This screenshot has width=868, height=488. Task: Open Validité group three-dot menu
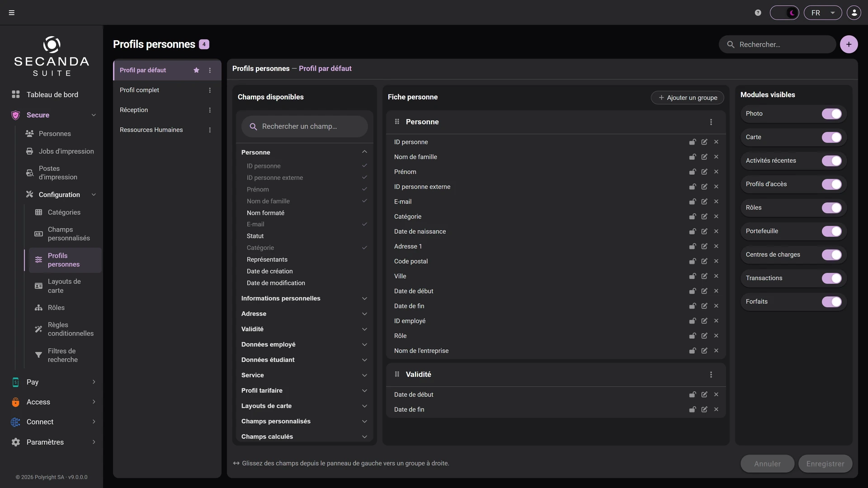point(711,375)
